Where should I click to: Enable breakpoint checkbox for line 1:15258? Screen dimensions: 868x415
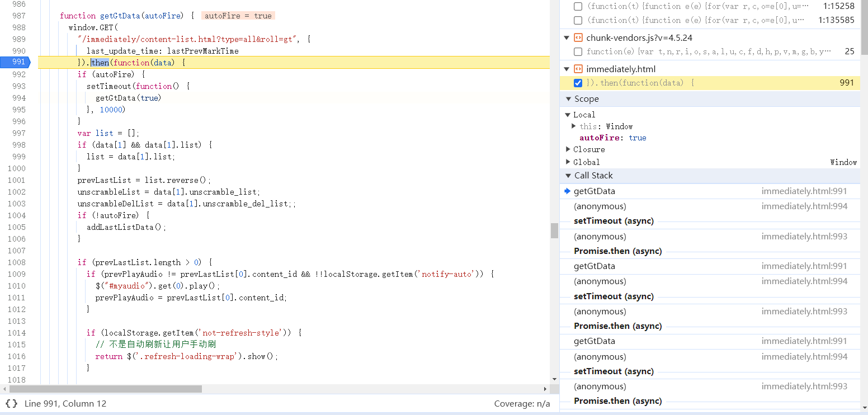click(x=578, y=6)
